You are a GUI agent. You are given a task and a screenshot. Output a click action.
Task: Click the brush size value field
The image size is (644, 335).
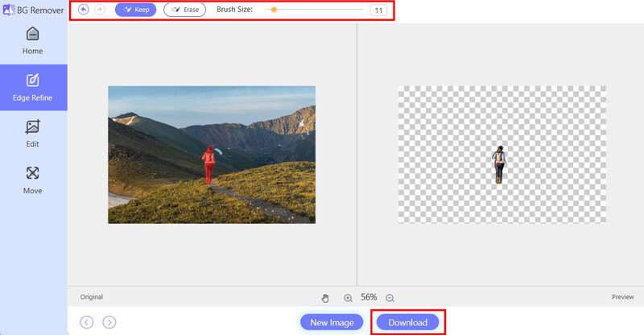pos(378,10)
